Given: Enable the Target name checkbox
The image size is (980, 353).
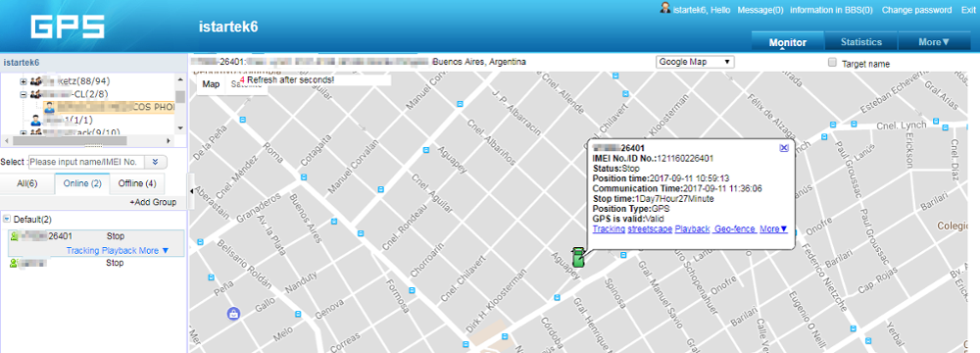Looking at the screenshot, I should tap(832, 63).
